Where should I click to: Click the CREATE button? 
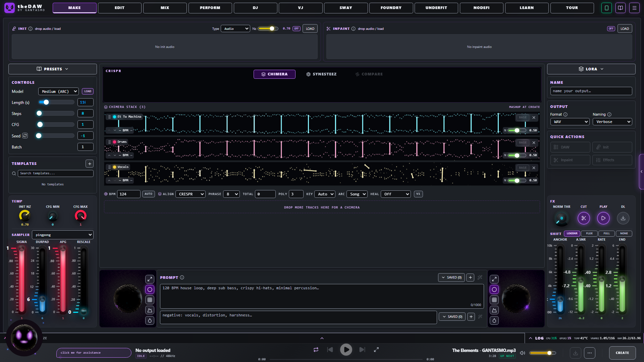click(622, 353)
